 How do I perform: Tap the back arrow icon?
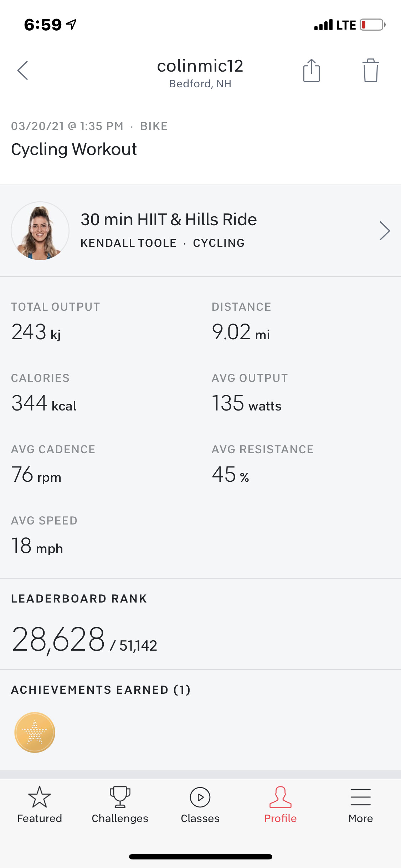pyautogui.click(x=23, y=70)
